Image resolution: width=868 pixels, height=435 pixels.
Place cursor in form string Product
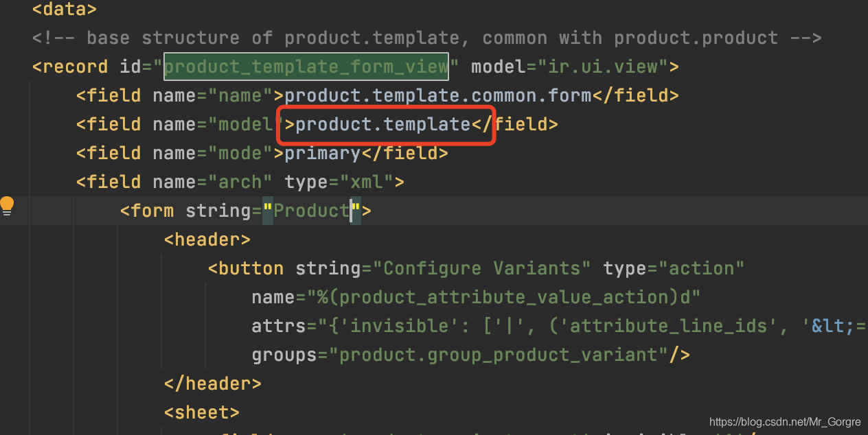312,211
